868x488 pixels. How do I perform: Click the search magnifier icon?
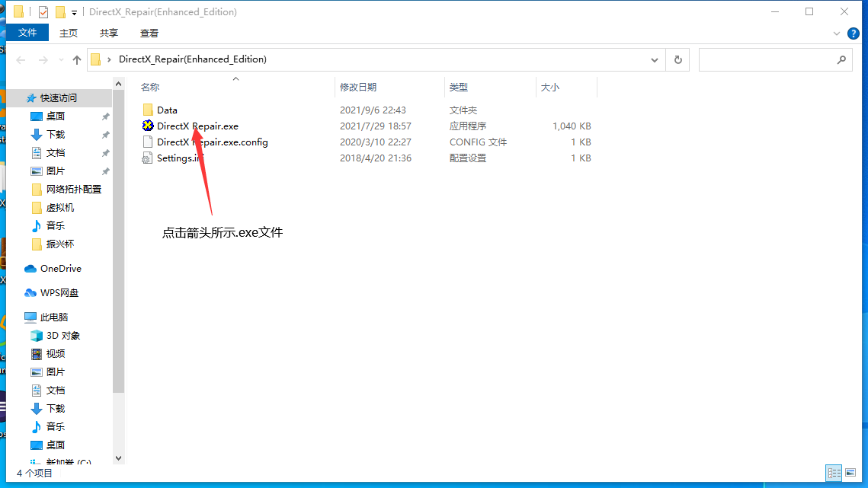[841, 59]
